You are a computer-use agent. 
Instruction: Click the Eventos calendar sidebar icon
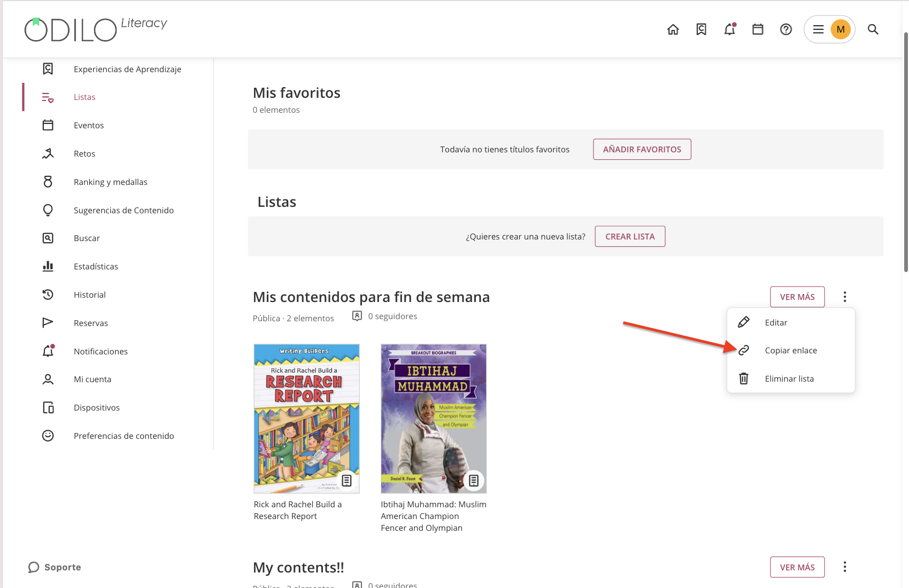point(48,125)
